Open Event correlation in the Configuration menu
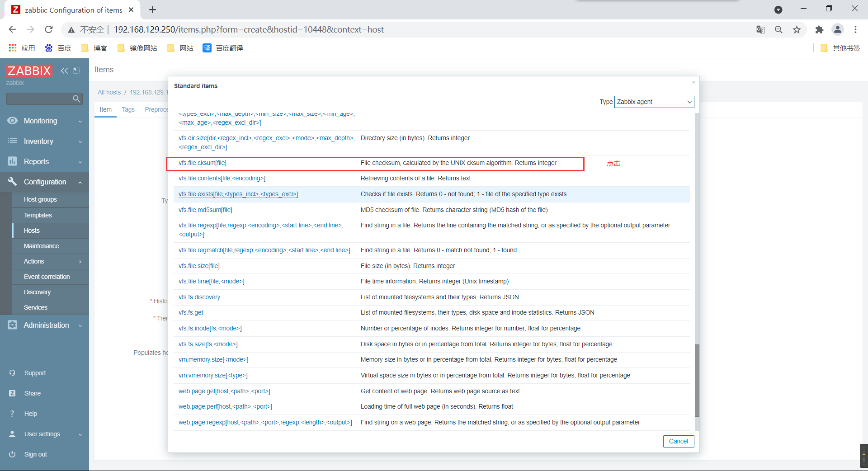The height and width of the screenshot is (471, 868). pyautogui.click(x=47, y=277)
